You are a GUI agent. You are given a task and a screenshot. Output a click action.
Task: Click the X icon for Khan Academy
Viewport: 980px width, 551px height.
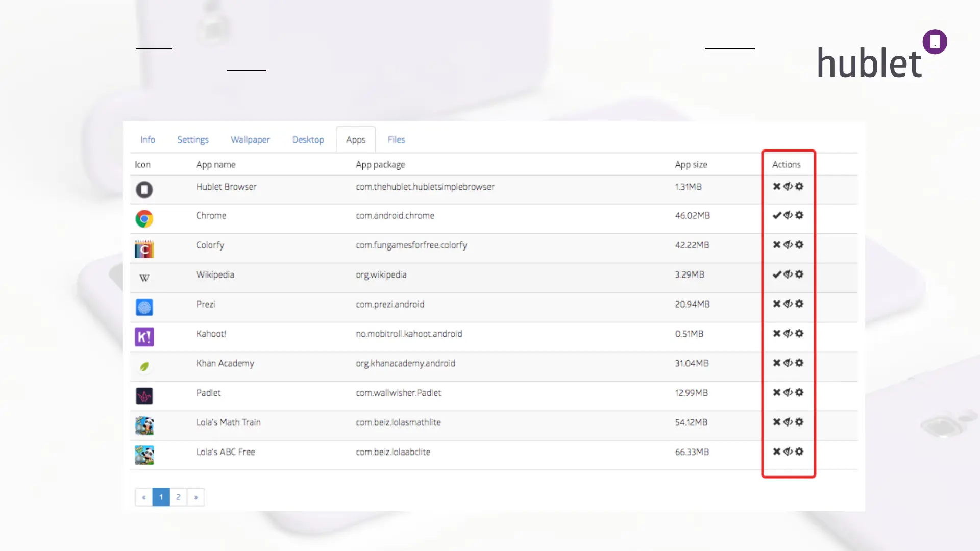(x=776, y=363)
